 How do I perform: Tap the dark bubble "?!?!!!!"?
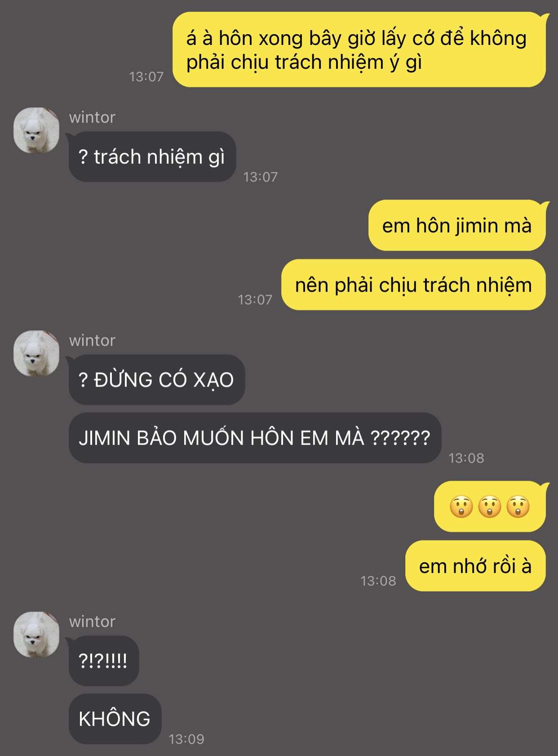point(103,661)
